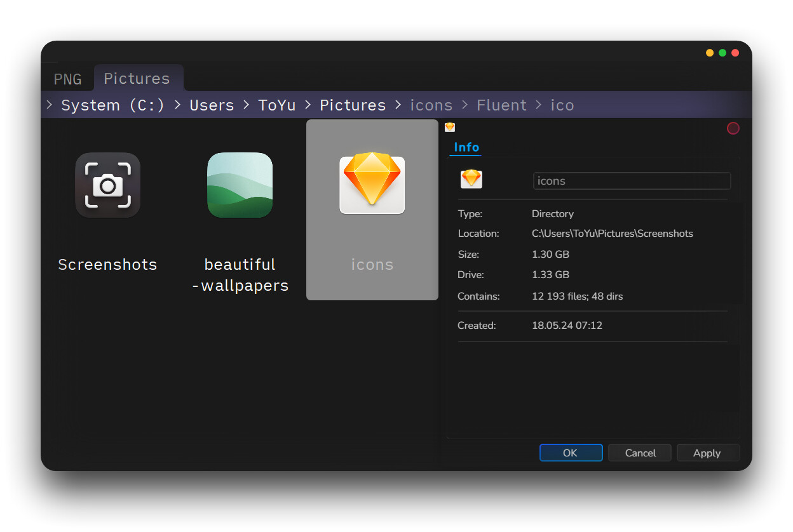Confirm with the OK button
The image size is (793, 532).
[571, 453]
